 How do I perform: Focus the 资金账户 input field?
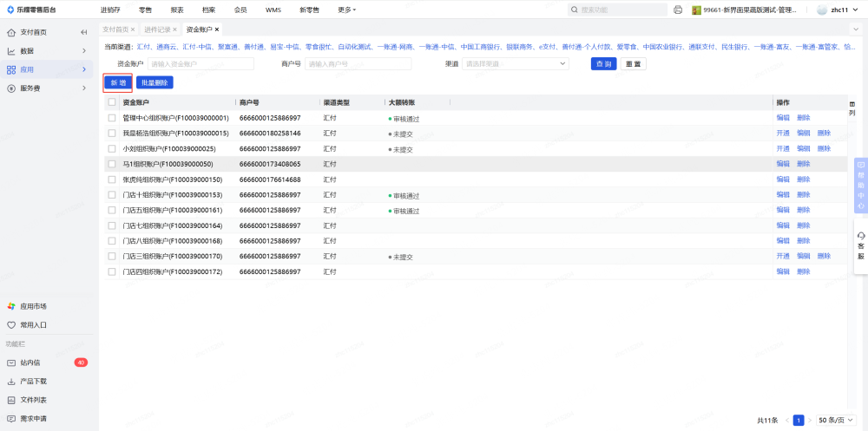pos(201,63)
